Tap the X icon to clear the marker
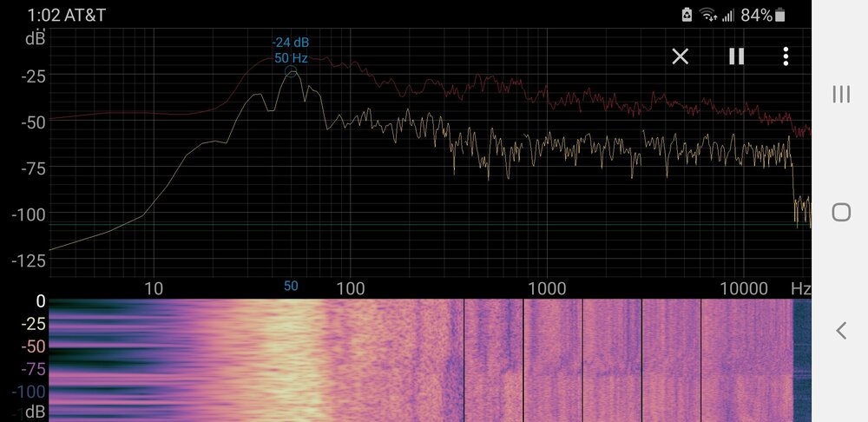868x422 pixels. [680, 56]
